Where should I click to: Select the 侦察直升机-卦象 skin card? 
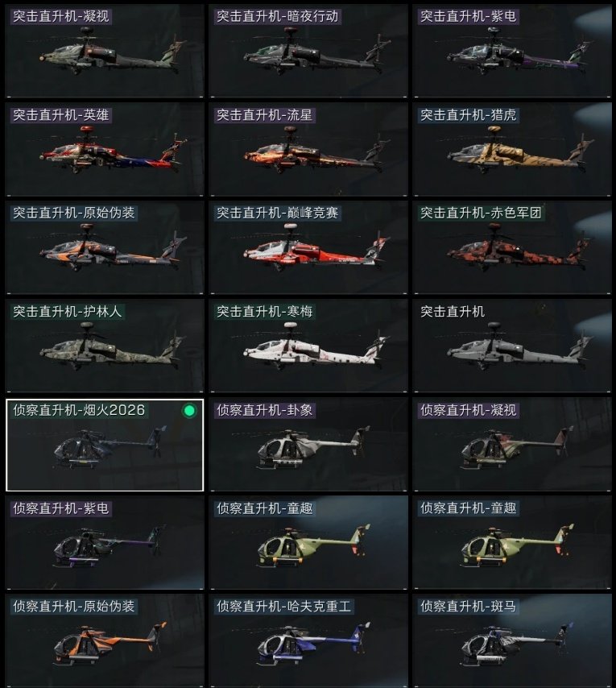308,445
